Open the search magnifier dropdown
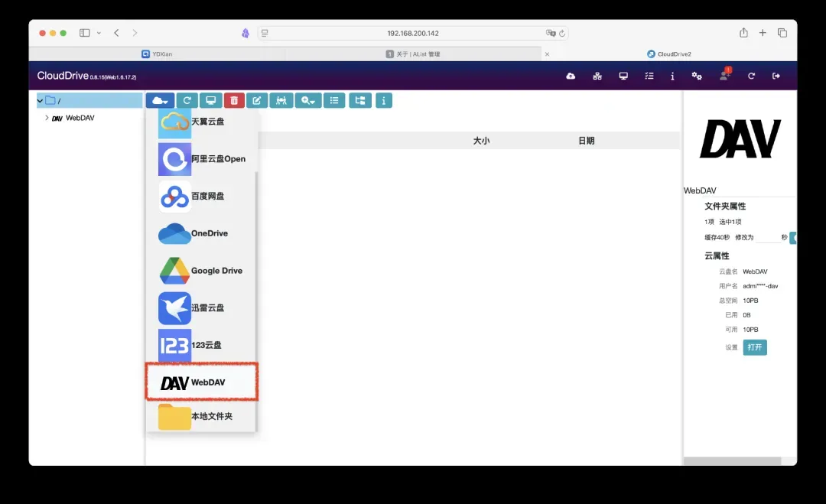 tap(308, 100)
